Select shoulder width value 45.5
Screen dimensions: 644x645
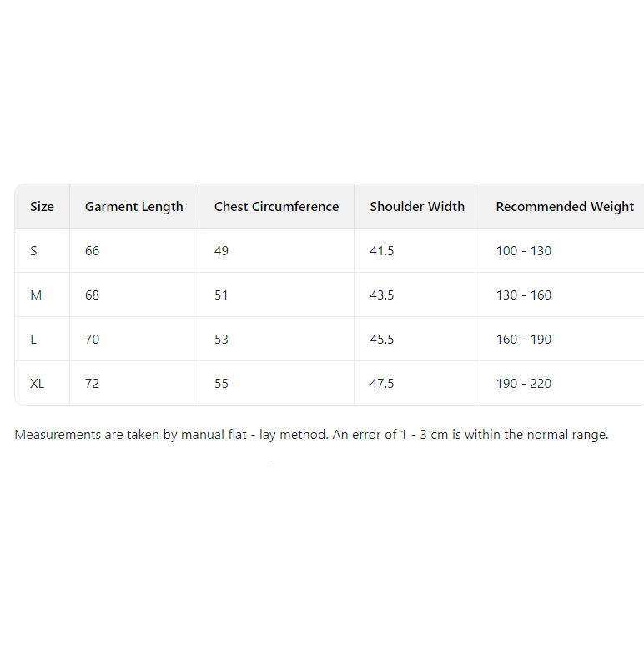[x=381, y=340]
